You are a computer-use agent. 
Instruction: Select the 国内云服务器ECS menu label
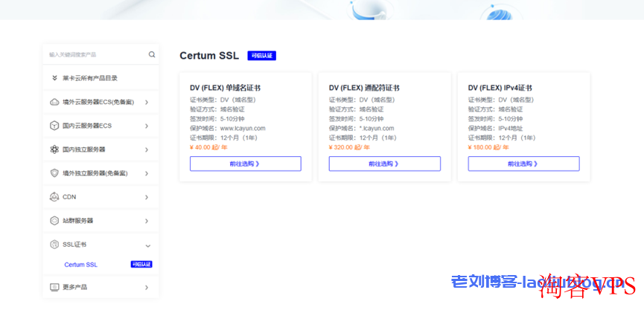(x=87, y=126)
